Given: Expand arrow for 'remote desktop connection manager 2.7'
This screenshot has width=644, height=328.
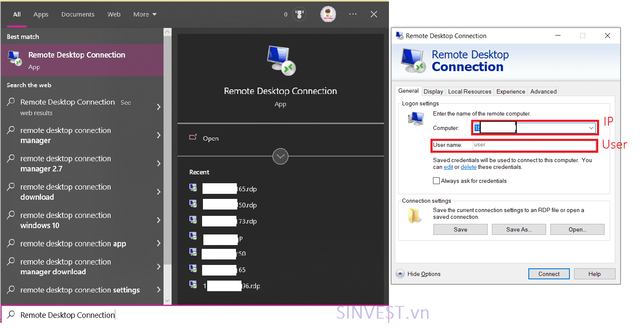Looking at the screenshot, I should pyautogui.click(x=159, y=163).
